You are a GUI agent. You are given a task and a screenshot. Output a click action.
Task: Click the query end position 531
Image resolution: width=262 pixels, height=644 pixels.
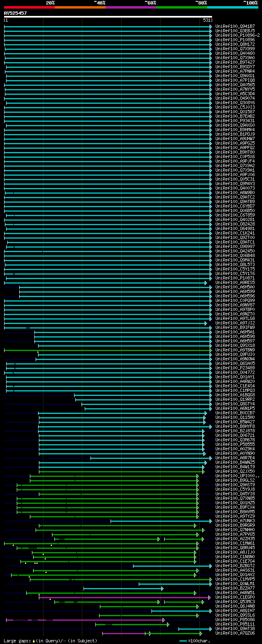(x=207, y=20)
